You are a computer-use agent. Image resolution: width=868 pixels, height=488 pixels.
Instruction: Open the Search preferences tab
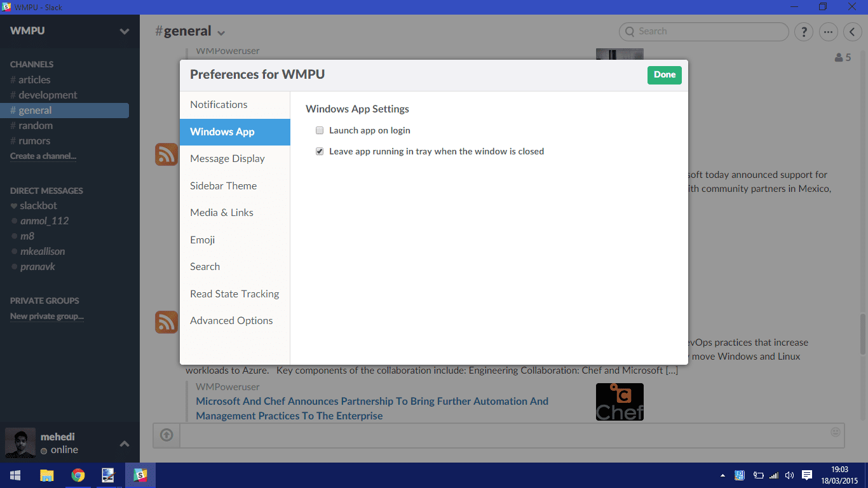click(235, 267)
